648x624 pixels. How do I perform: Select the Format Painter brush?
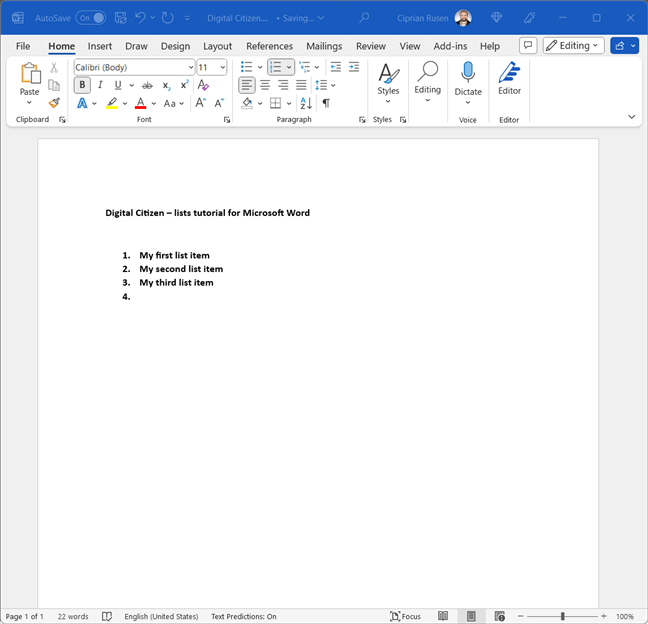(x=54, y=102)
